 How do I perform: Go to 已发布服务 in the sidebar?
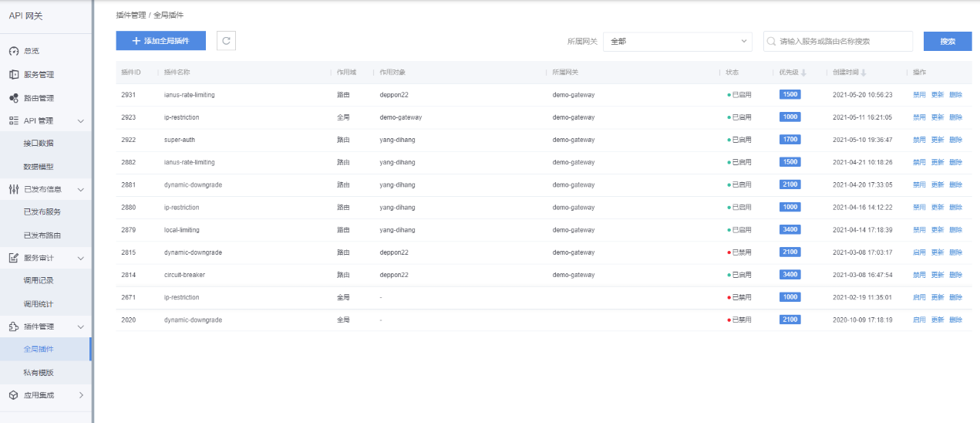pos(42,211)
